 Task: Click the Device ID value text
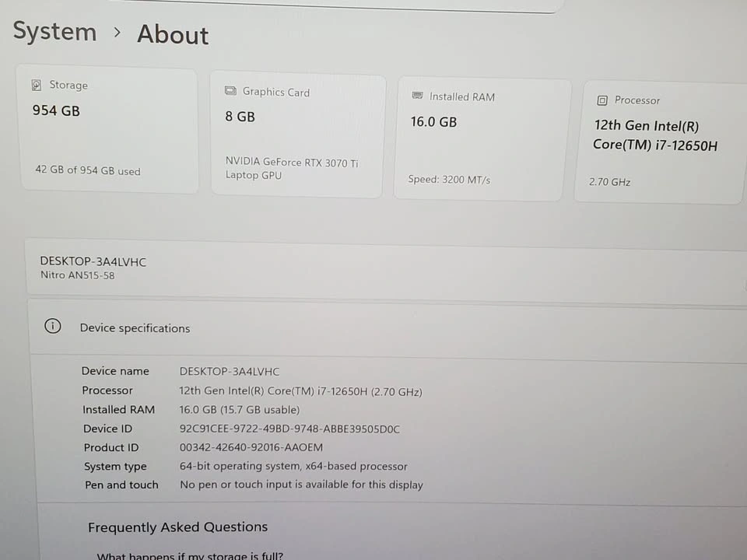pos(289,429)
